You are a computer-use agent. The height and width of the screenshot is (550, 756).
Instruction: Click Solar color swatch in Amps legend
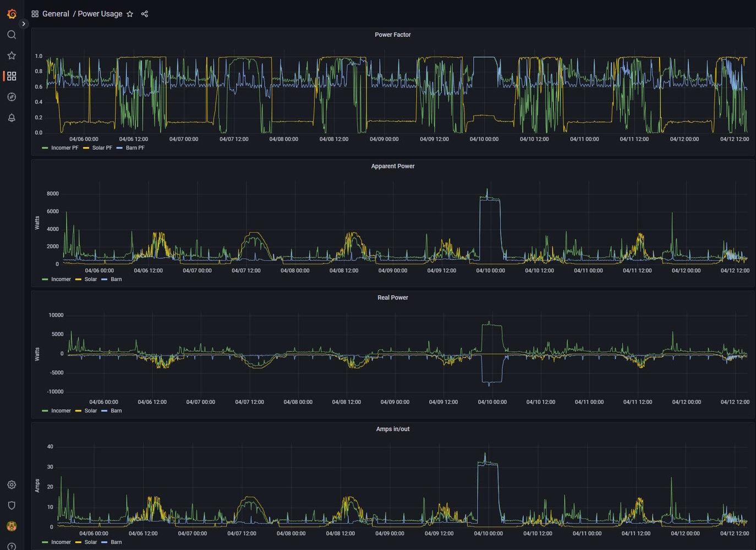coord(78,542)
